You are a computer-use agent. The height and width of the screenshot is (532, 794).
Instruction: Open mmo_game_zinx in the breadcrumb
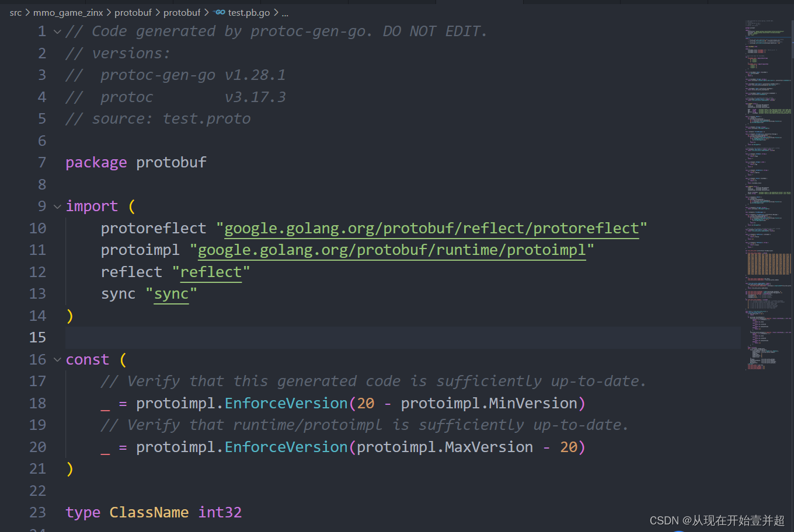pyautogui.click(x=68, y=12)
